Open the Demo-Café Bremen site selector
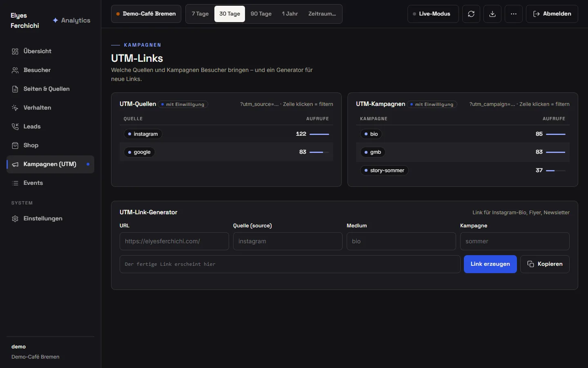 [146, 14]
